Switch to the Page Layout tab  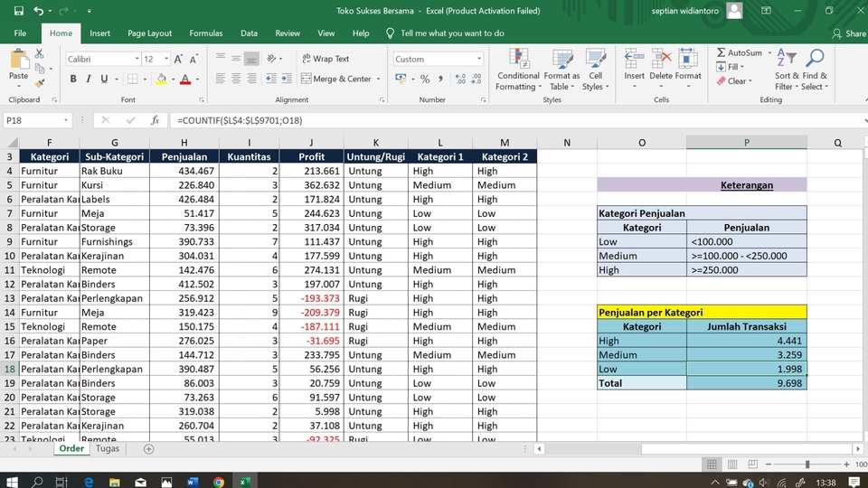click(149, 33)
